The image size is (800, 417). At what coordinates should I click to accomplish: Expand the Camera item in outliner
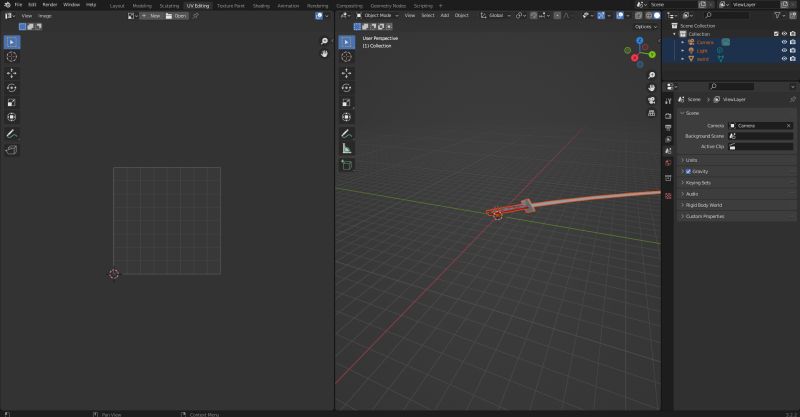coord(683,42)
